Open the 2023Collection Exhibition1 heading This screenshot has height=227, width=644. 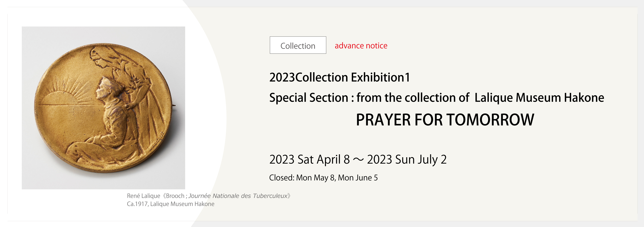340,77
